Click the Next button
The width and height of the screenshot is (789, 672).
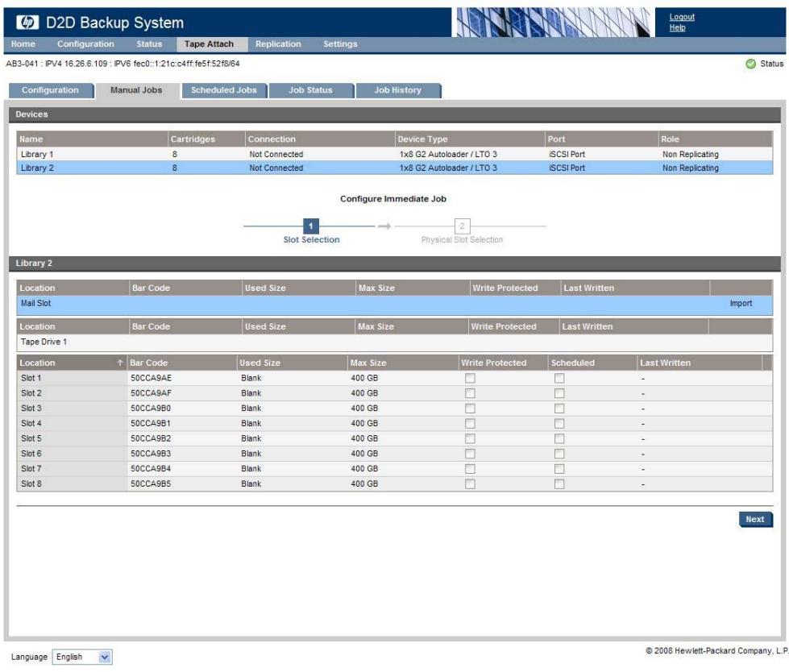755,519
